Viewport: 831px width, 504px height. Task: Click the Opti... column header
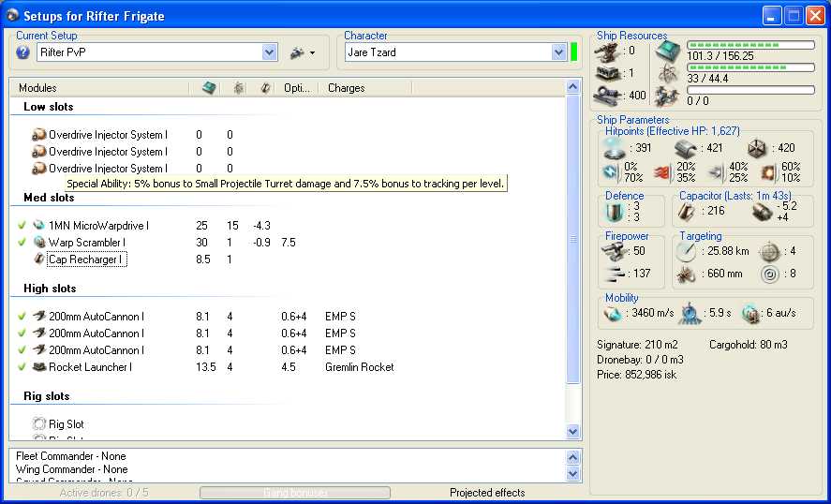click(x=297, y=88)
